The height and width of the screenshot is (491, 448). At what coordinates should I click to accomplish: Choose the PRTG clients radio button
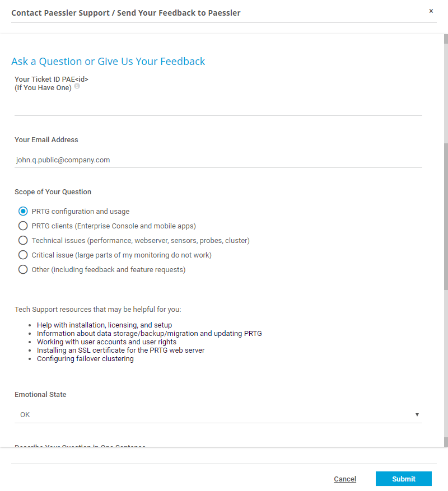[23, 226]
